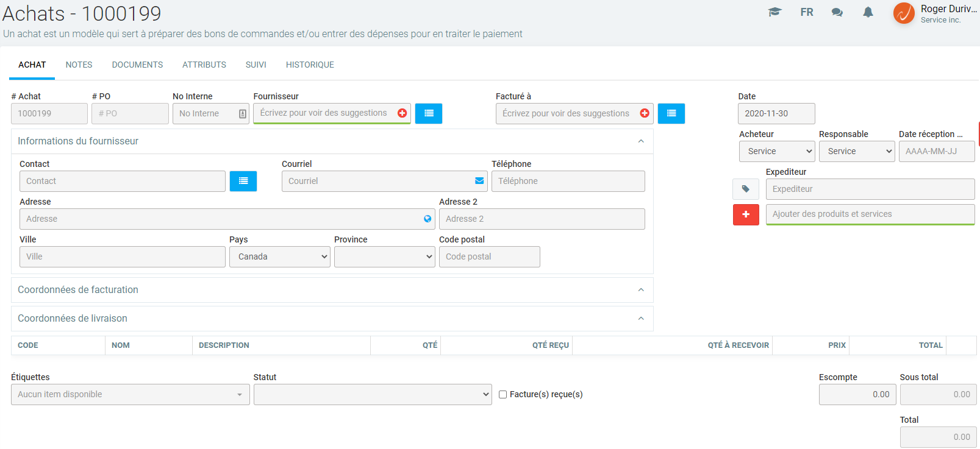The width and height of the screenshot is (980, 449).
Task: Toggle the Facture(s) reçue(s) checkbox
Action: coord(503,394)
